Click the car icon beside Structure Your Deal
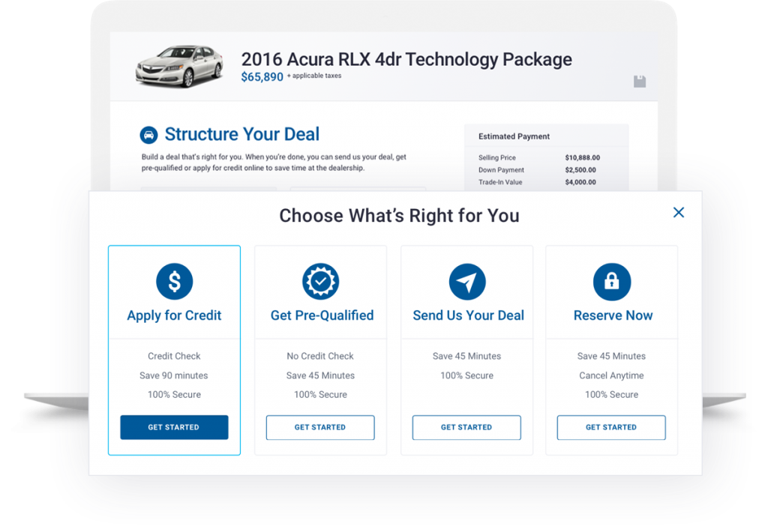This screenshot has height=532, width=768. (149, 135)
